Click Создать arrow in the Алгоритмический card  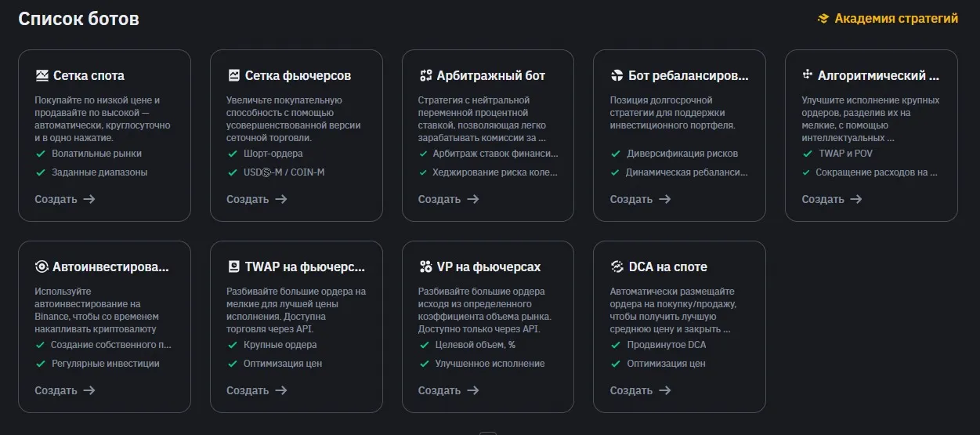coord(856,199)
